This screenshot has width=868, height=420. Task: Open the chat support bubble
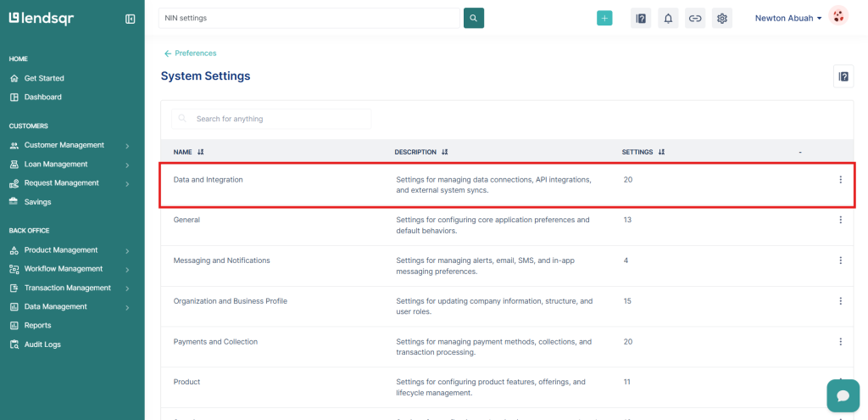(843, 396)
